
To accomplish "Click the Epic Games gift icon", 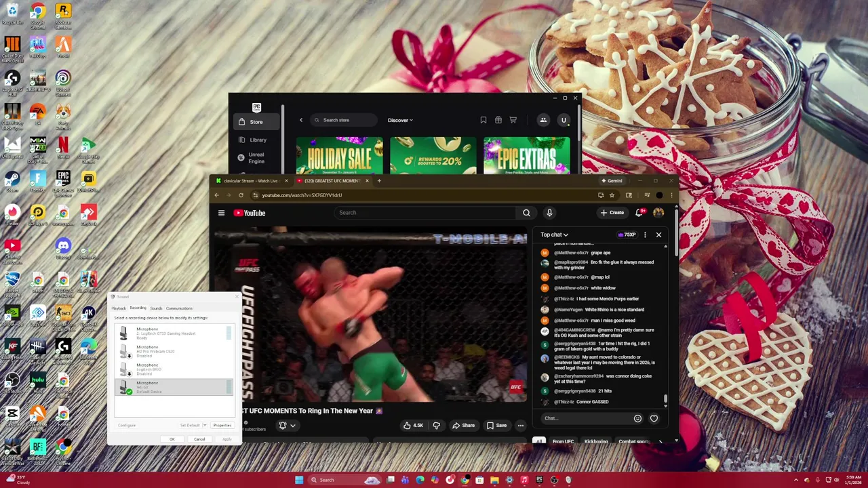I will tap(498, 120).
